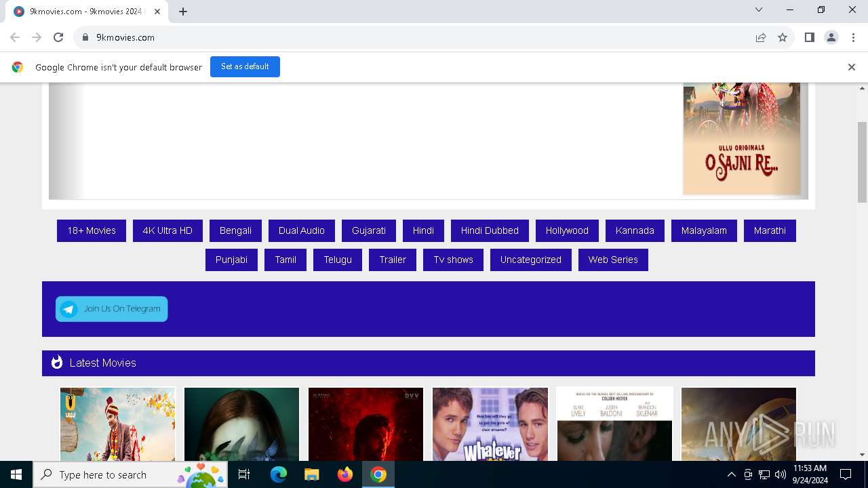Click the address bar URL

[x=125, y=37]
